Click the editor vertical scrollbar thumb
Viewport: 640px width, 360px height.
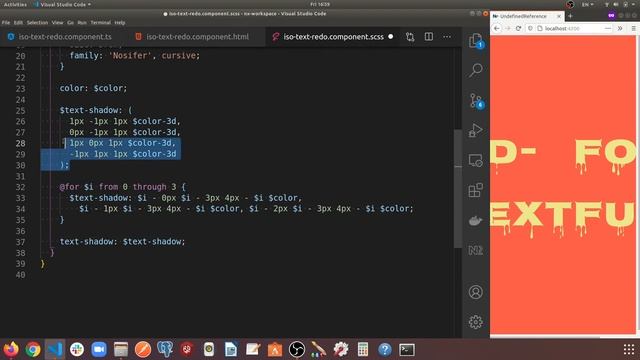coord(458,189)
